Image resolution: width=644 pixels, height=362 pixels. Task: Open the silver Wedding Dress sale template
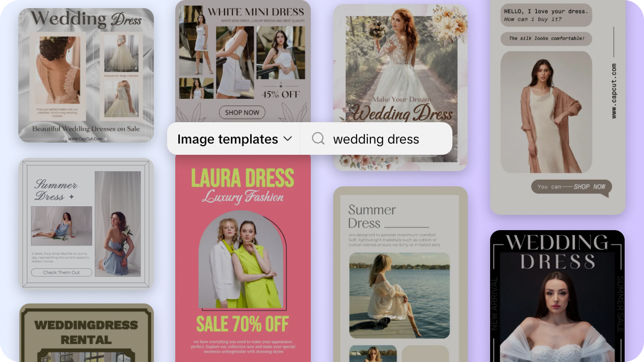(x=86, y=75)
